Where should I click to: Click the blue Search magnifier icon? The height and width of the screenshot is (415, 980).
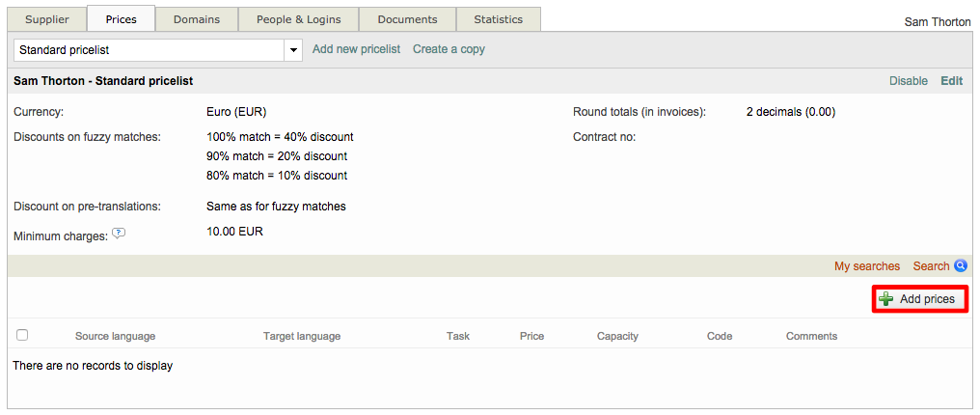point(960,266)
